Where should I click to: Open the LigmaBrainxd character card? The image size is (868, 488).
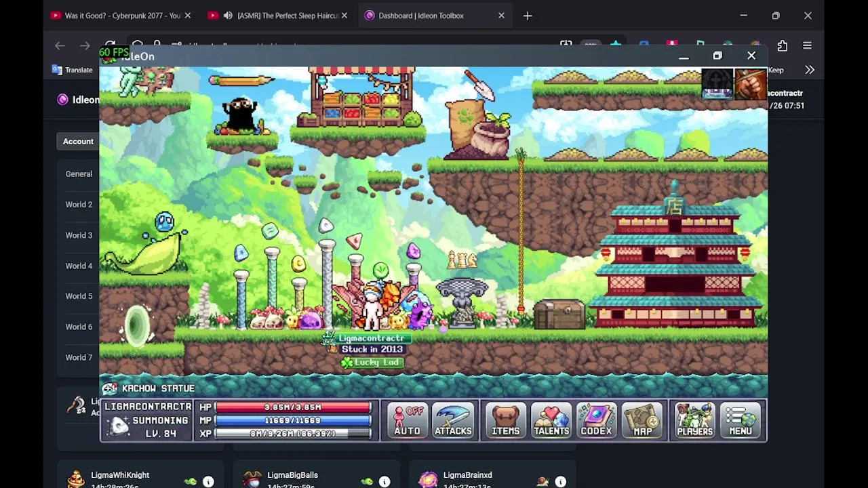click(492, 476)
